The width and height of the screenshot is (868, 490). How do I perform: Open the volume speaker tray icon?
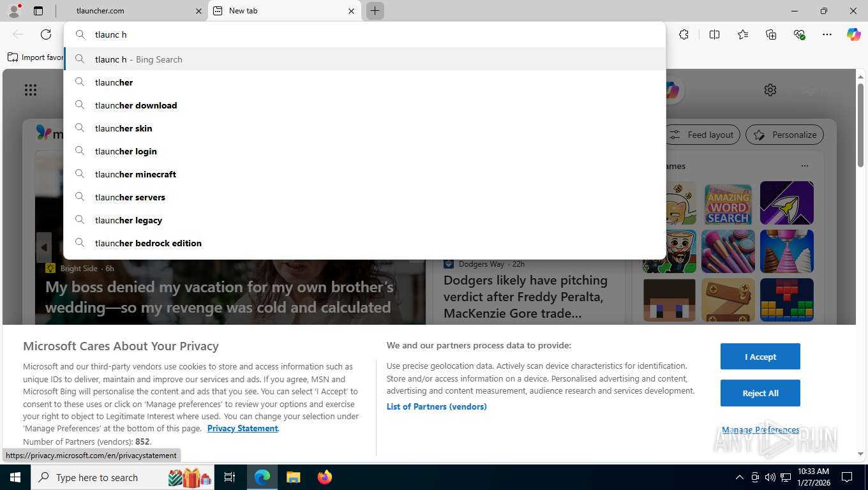click(770, 477)
